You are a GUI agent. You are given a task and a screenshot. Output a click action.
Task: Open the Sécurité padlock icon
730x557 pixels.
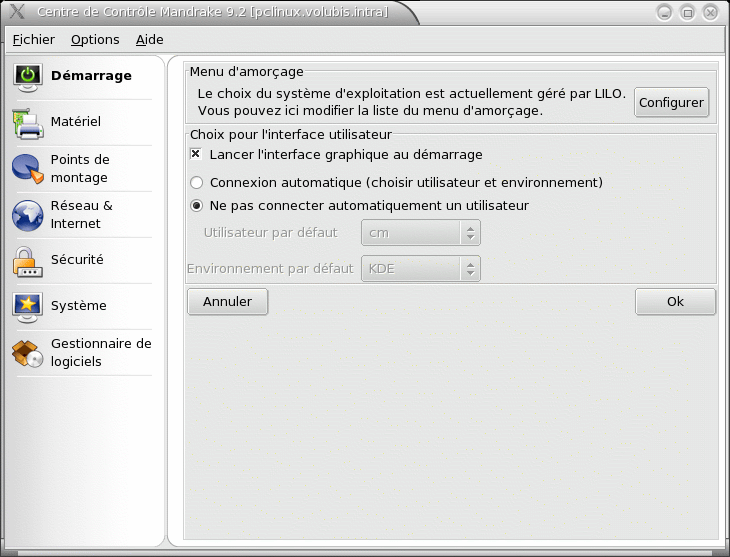point(28,261)
